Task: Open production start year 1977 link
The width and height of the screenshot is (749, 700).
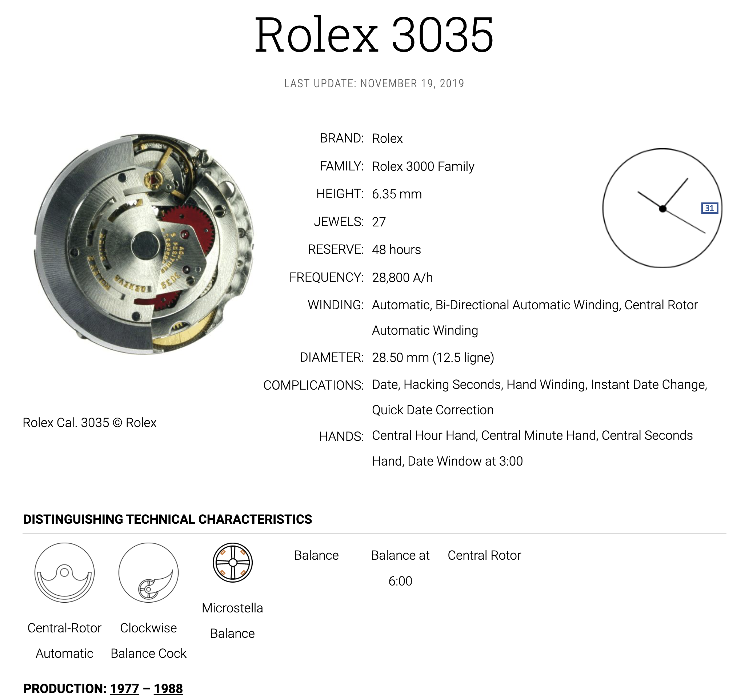Action: 124,689
